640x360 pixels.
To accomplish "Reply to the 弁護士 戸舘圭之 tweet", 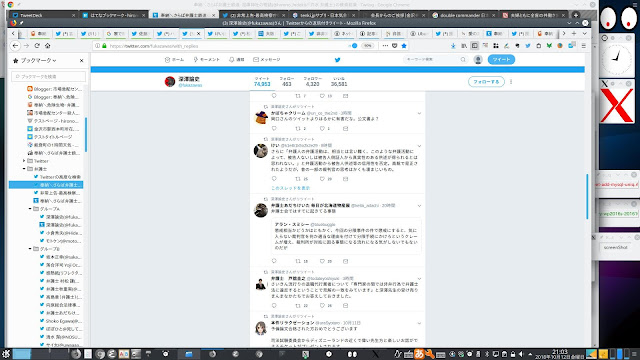I will pos(274,305).
